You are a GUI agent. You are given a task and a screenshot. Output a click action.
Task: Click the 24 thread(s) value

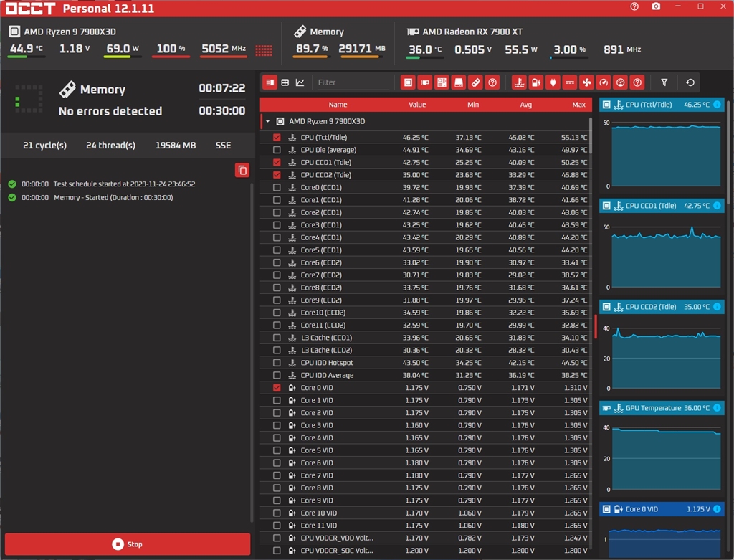point(111,145)
